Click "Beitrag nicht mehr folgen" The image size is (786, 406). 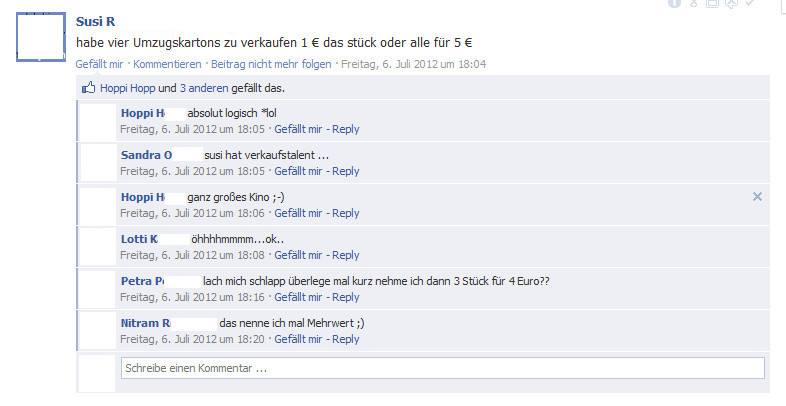coord(271,64)
